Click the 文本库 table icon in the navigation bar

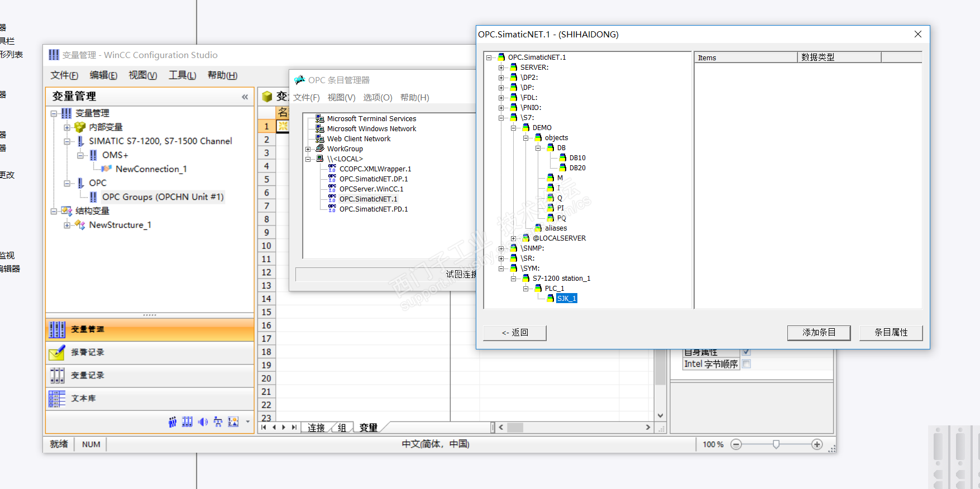57,399
